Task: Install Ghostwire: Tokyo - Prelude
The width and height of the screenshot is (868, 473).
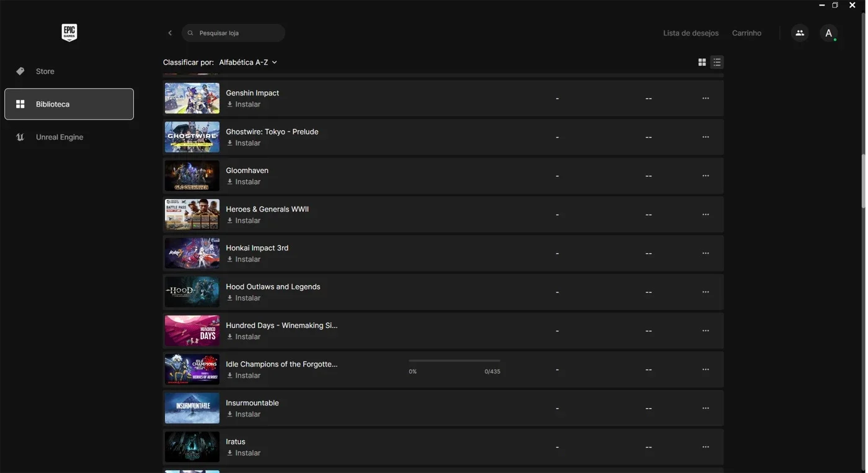Action: [244, 143]
